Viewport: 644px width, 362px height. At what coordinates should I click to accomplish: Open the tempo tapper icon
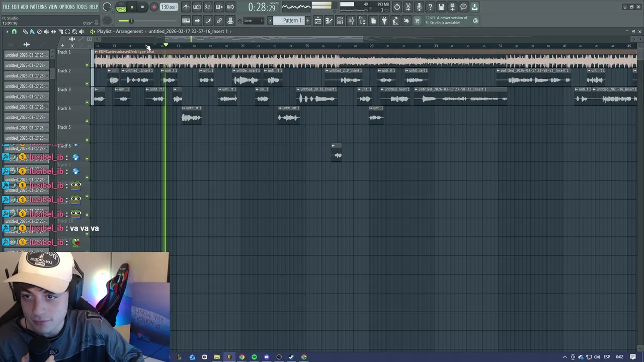[x=395, y=21]
